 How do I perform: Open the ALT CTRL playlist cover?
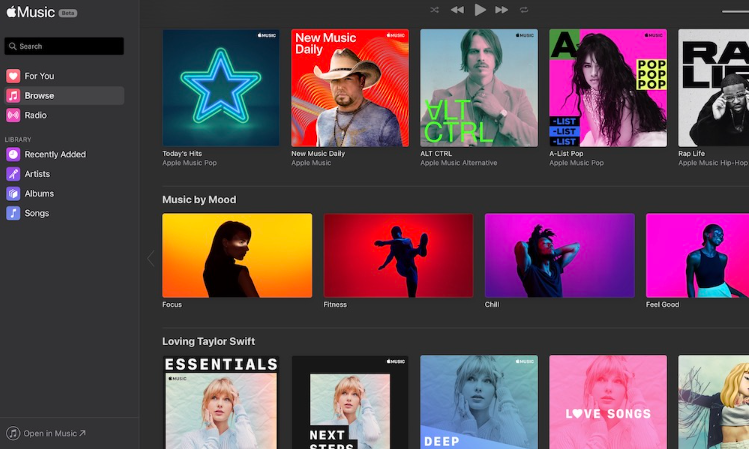click(479, 88)
